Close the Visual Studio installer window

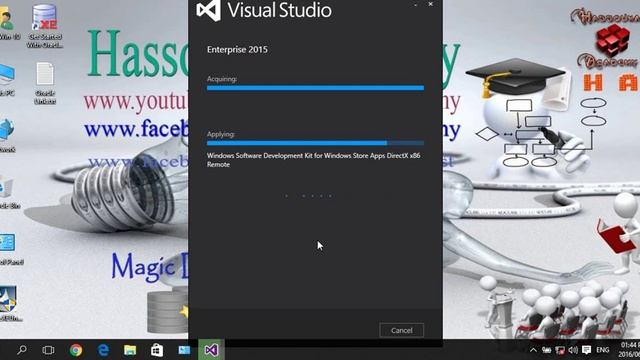[431, 4]
